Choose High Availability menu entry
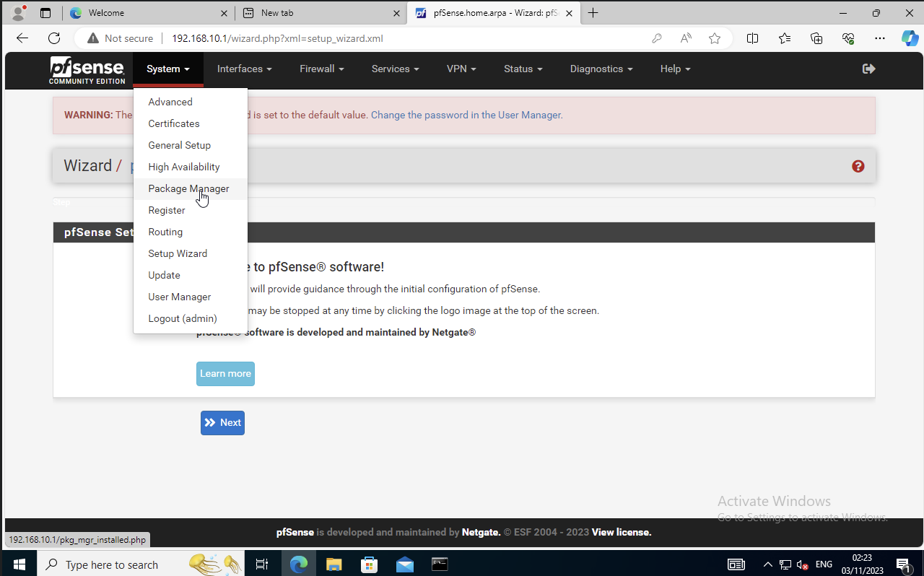The width and height of the screenshot is (924, 576). click(191, 167)
